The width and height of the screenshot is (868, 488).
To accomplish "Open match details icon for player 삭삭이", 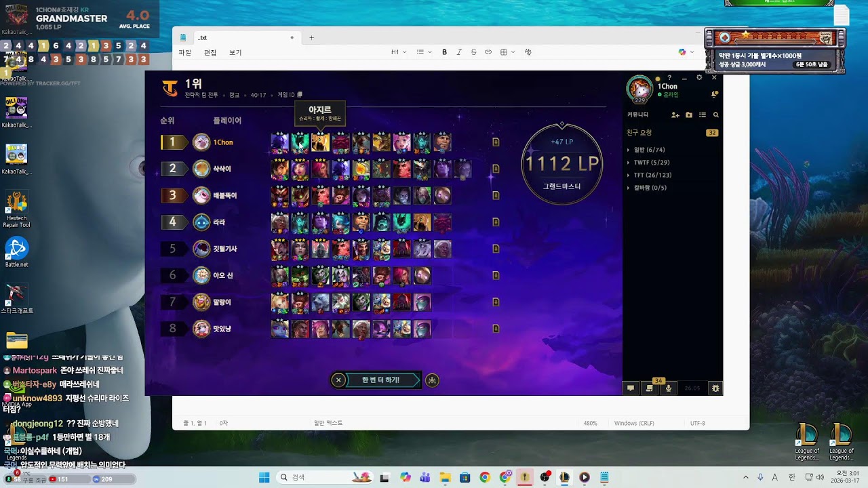I will click(x=496, y=169).
